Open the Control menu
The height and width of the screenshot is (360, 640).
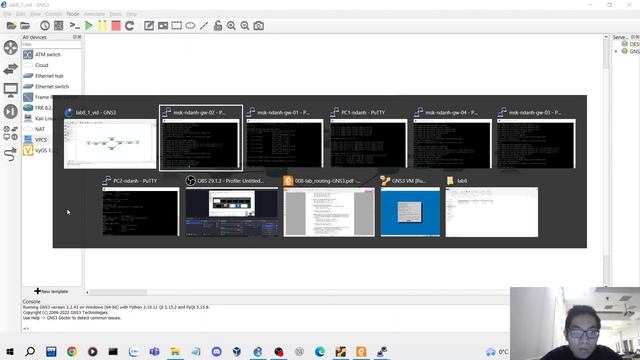[x=53, y=14]
